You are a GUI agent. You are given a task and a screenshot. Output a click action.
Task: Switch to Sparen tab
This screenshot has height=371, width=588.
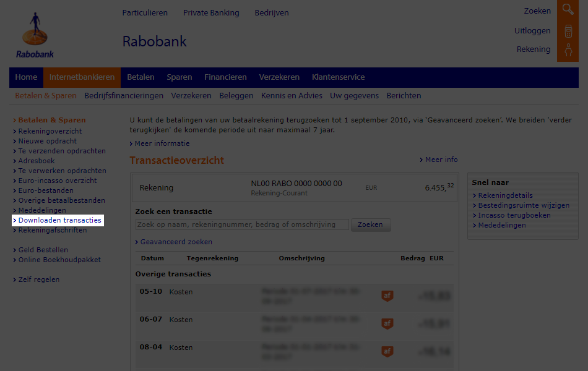coord(179,77)
